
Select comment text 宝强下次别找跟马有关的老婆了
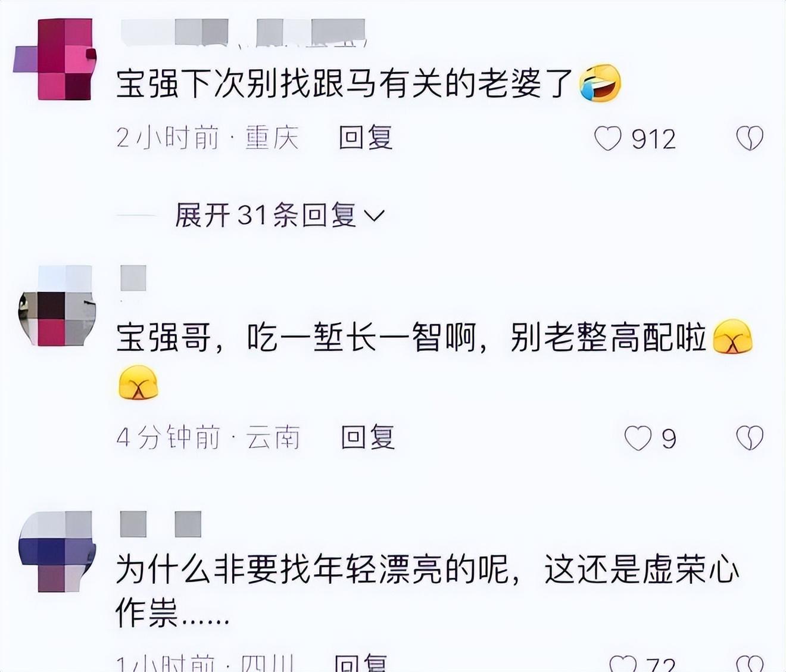coord(345,83)
